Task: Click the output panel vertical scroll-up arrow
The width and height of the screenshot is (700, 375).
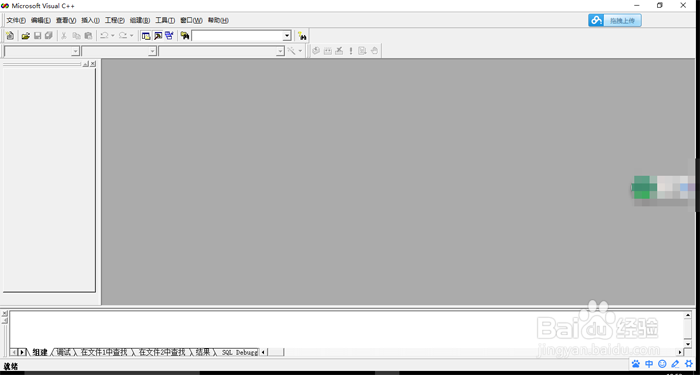Action: [x=688, y=315]
